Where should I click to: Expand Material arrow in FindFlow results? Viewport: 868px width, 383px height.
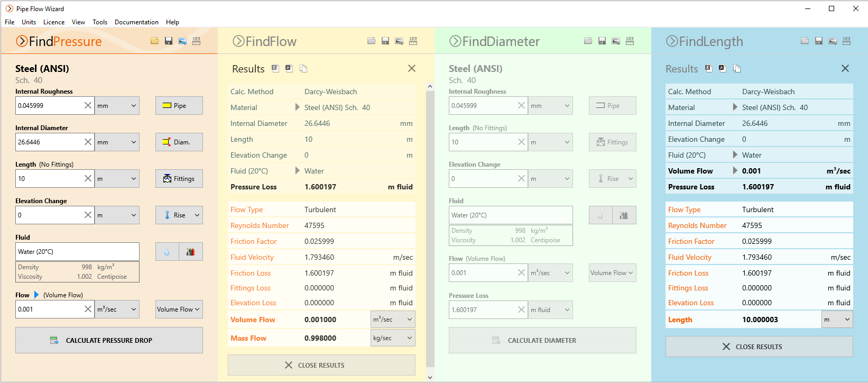tap(297, 107)
